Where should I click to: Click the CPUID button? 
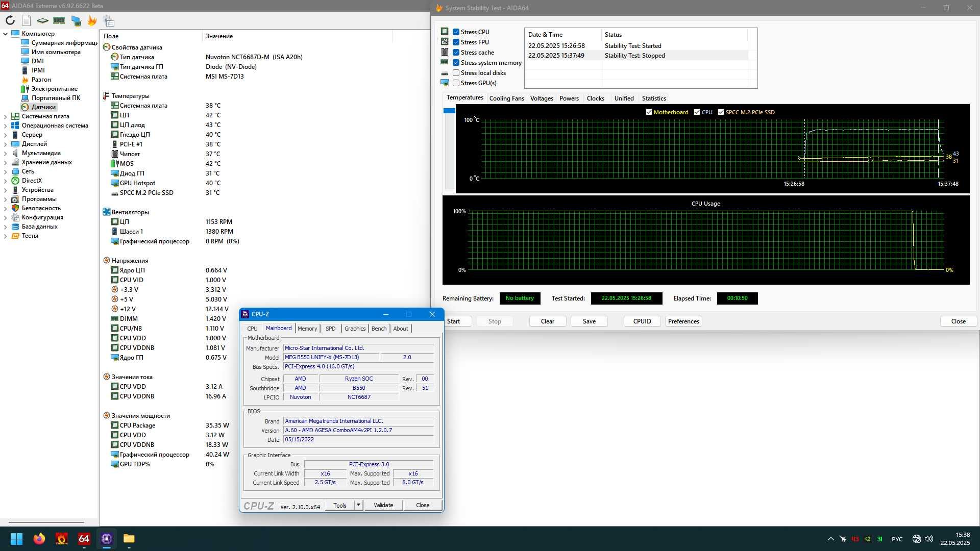(642, 321)
